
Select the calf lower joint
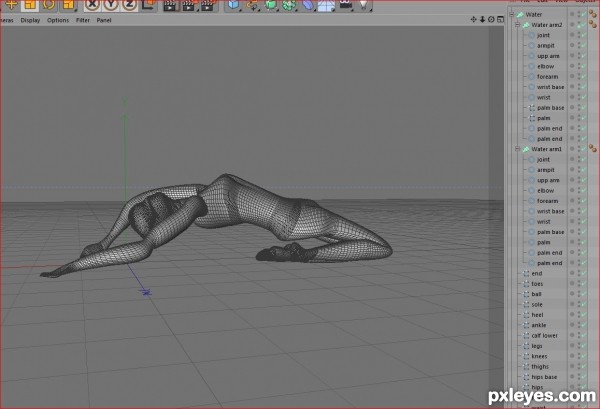544,336
